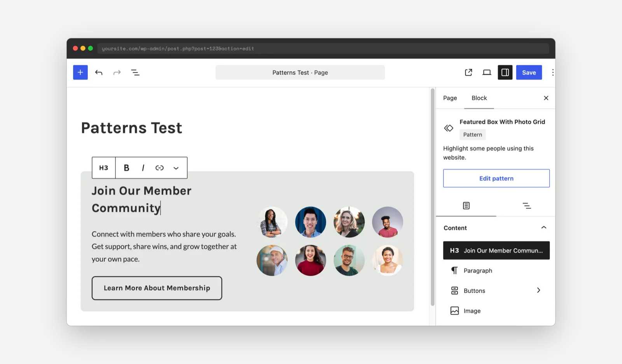Select the man with glasses photo
This screenshot has width=622, height=364.
click(349, 260)
